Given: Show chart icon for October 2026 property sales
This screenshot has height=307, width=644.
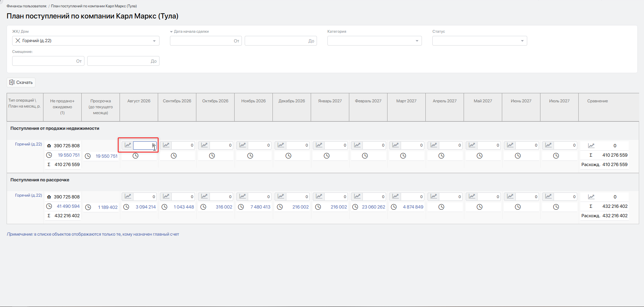Looking at the screenshot, I should (x=204, y=145).
